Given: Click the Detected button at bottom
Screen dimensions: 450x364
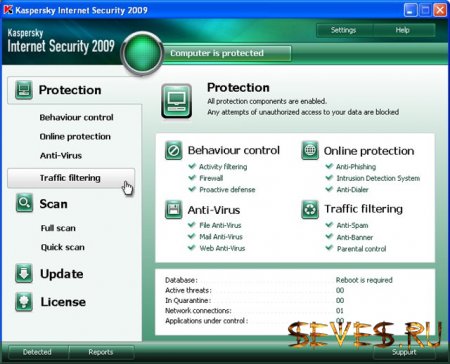Looking at the screenshot, I should pyautogui.click(x=37, y=352).
